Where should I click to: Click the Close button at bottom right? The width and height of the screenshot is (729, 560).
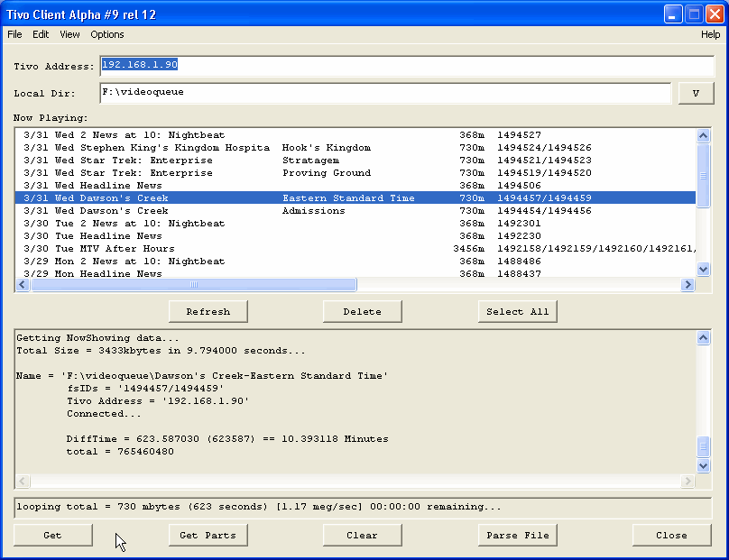click(x=672, y=535)
